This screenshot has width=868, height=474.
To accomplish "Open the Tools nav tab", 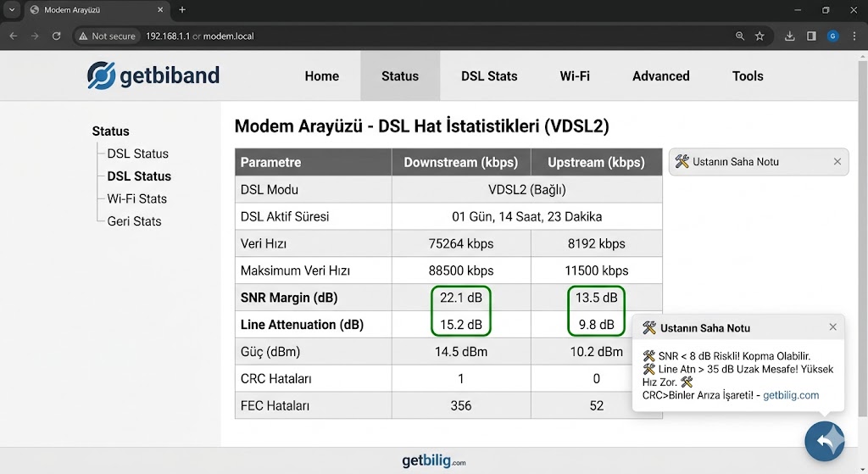I will [x=748, y=75].
